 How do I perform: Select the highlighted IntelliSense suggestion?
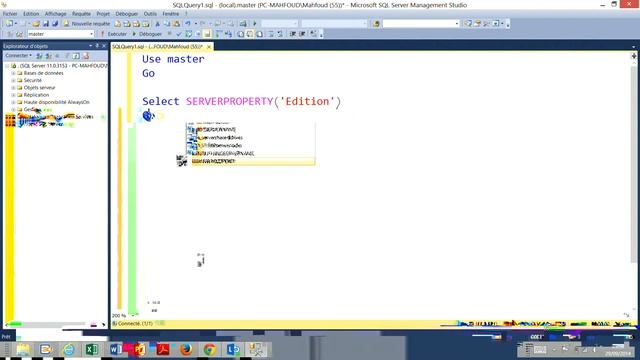(x=253, y=161)
